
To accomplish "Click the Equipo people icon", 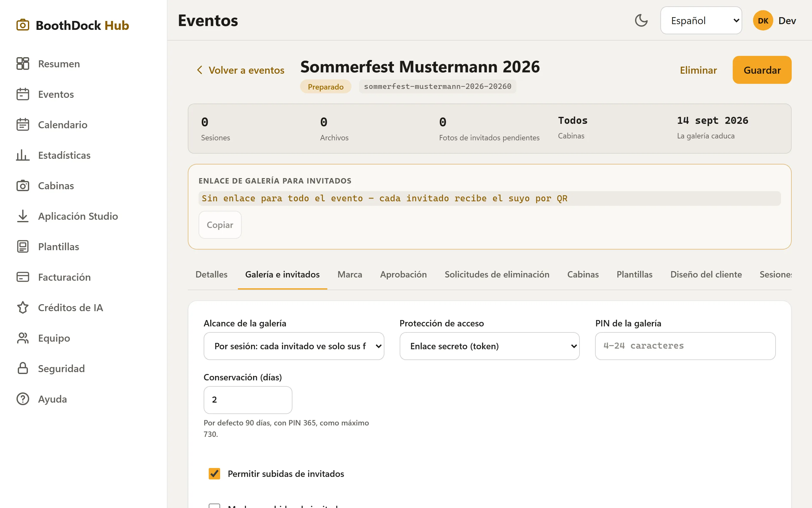I will [x=23, y=338].
